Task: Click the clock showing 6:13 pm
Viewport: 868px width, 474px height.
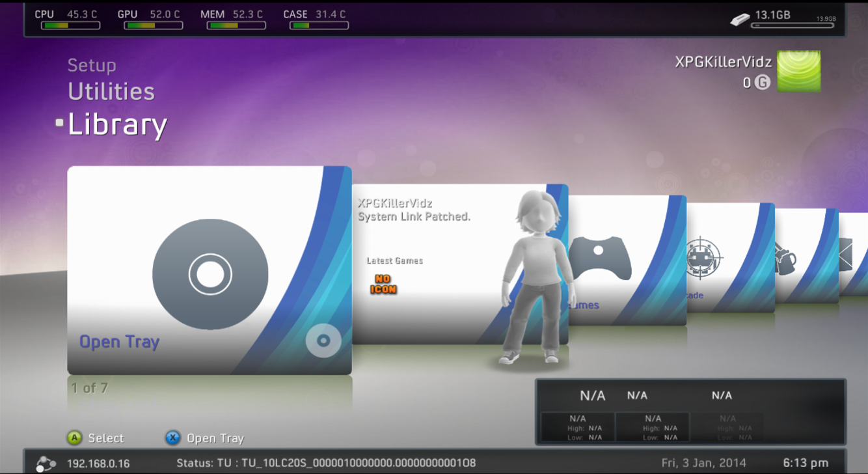Action: tap(806, 463)
